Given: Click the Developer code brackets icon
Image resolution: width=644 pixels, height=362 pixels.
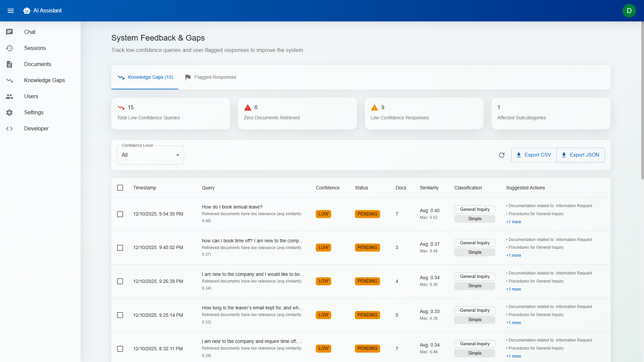Looking at the screenshot, I should 9,128.
